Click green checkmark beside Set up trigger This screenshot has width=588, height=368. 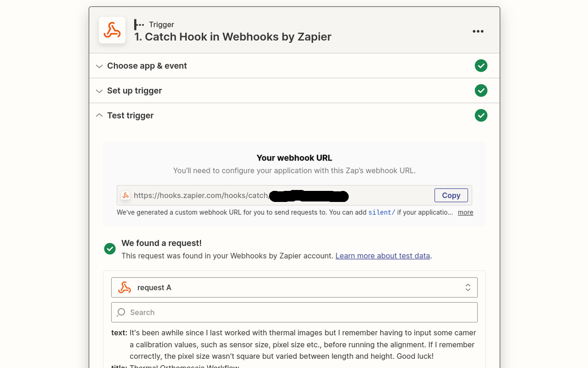click(x=481, y=91)
